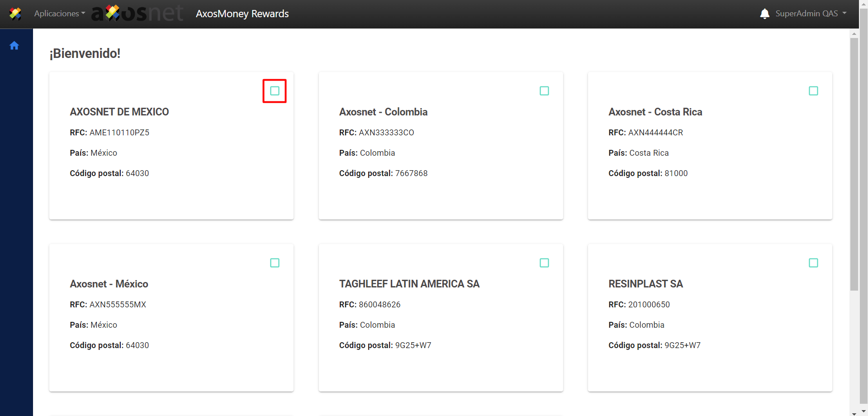Check the AXOSNET DE MEXICO checkbox

(275, 91)
